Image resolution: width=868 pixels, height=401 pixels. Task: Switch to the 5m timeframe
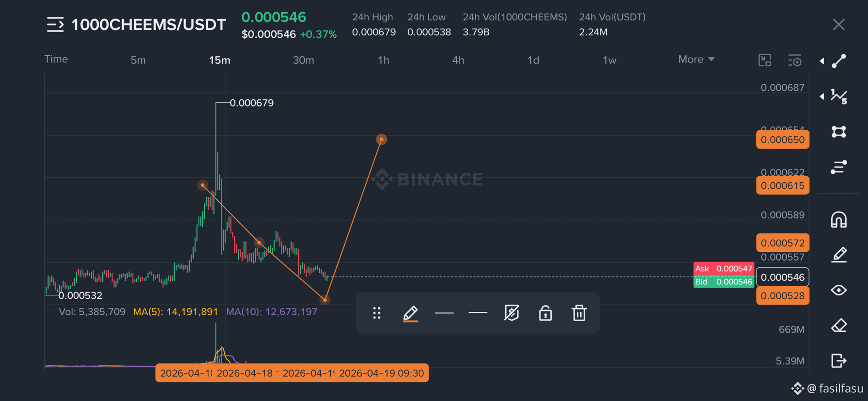tap(138, 60)
